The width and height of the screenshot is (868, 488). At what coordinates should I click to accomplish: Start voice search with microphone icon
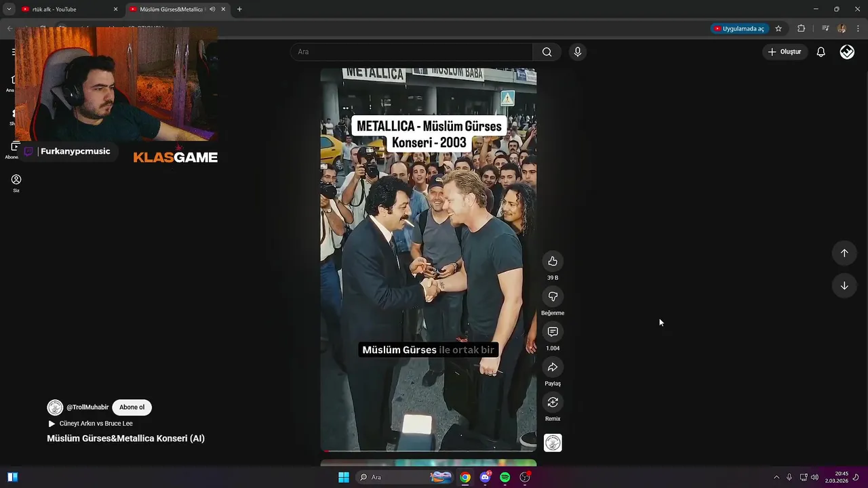(577, 52)
